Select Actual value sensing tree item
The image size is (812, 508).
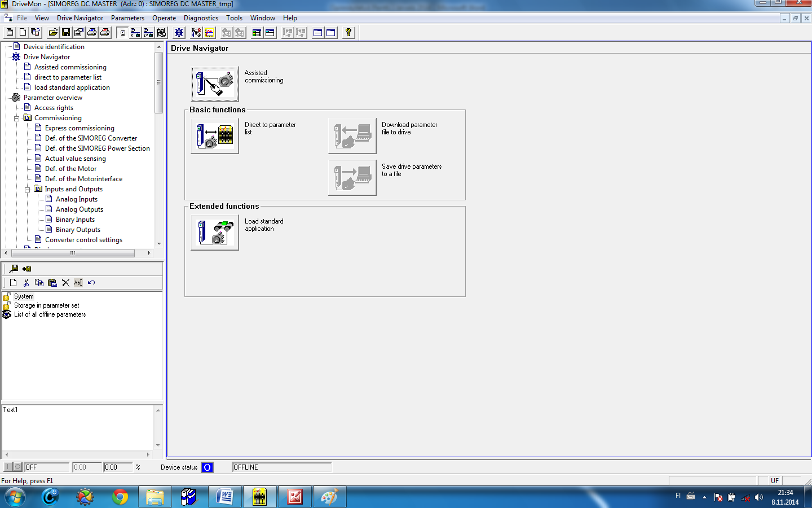point(76,159)
